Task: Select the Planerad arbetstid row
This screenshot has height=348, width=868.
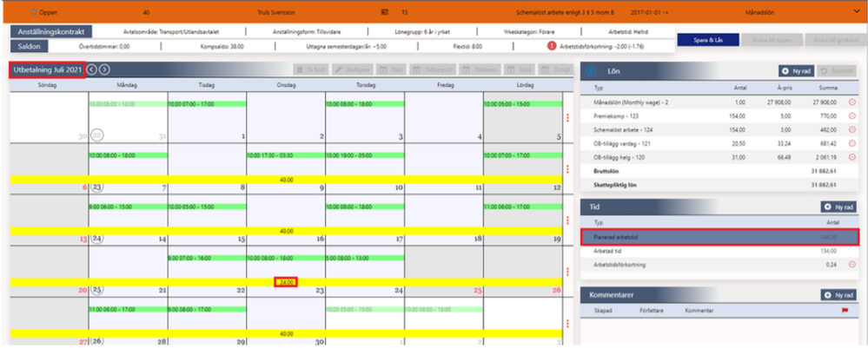Action: click(719, 237)
